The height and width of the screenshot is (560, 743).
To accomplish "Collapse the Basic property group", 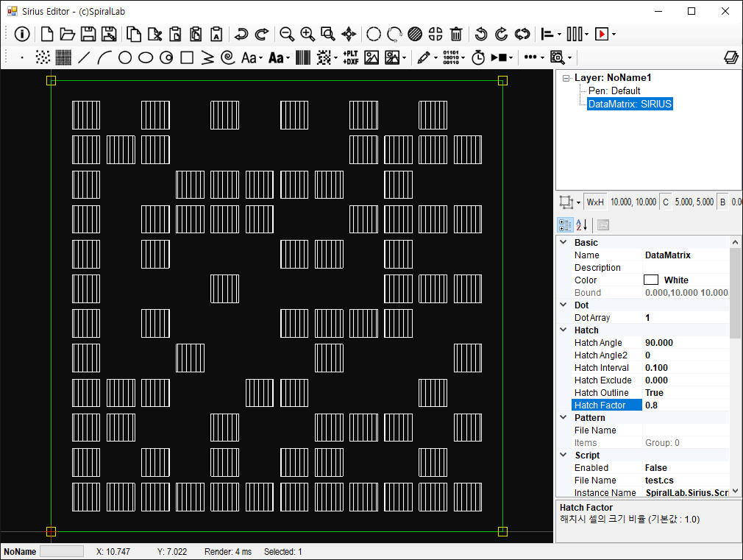I will 564,242.
